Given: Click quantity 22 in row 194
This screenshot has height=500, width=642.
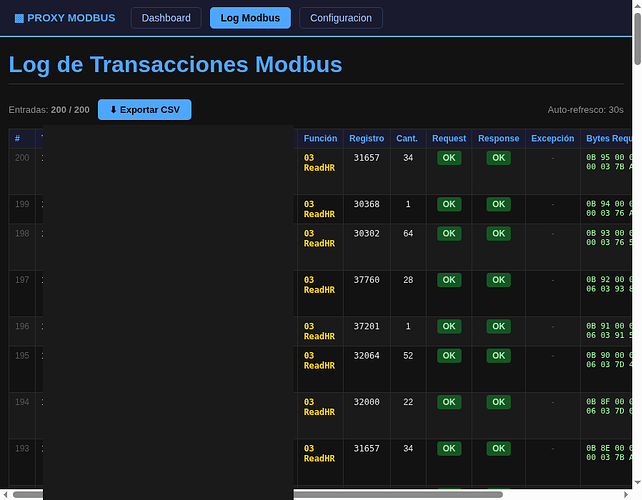Looking at the screenshot, I should 408,402.
